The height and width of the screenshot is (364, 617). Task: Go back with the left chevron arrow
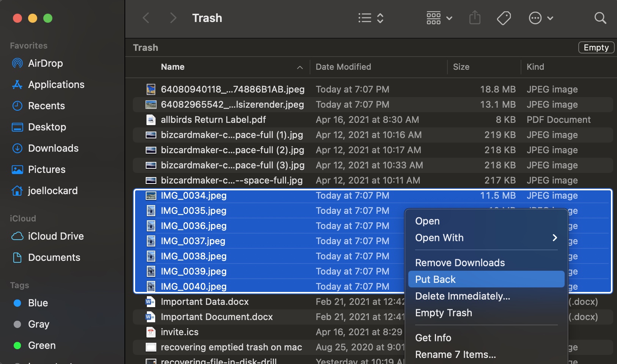coord(146,18)
